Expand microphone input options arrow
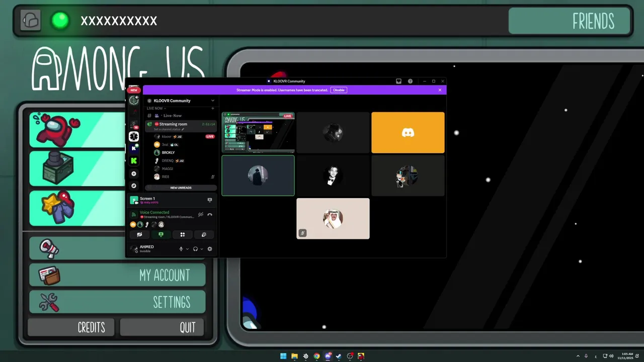Image resolution: width=644 pixels, height=362 pixels. [x=187, y=249]
